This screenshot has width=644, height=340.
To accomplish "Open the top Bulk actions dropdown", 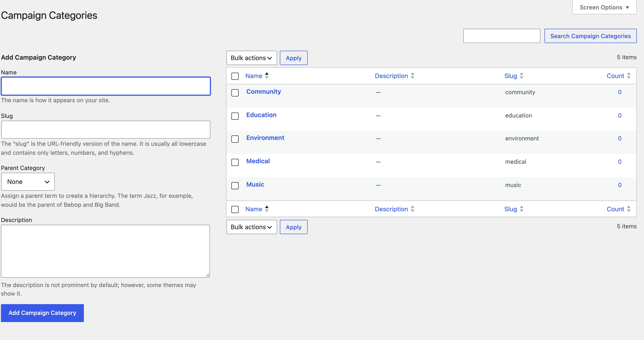I will click(252, 58).
